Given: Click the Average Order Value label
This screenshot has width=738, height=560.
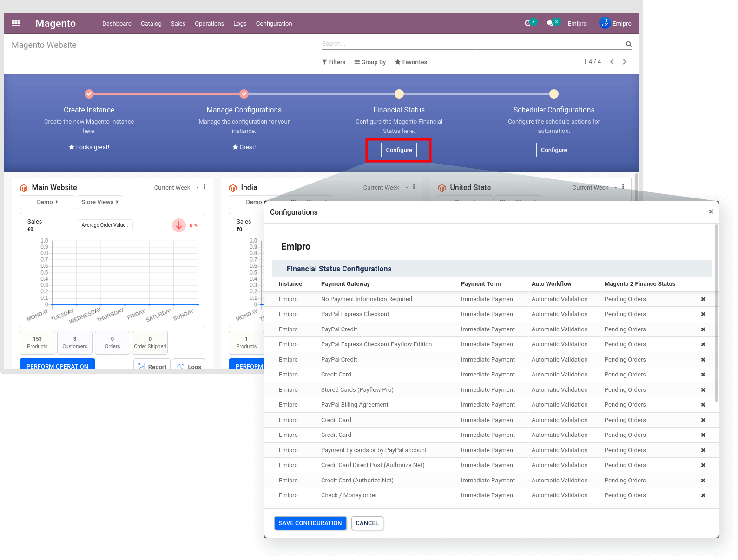Looking at the screenshot, I should coord(105,225).
